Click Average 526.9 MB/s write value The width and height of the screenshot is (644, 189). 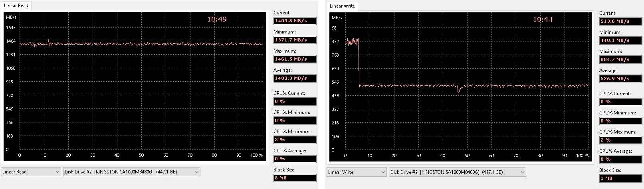pos(620,79)
